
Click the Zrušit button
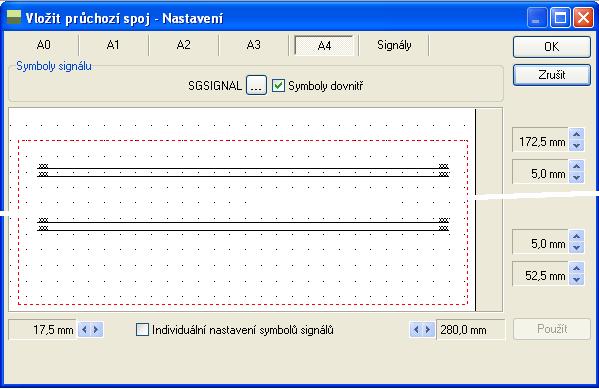[551, 75]
